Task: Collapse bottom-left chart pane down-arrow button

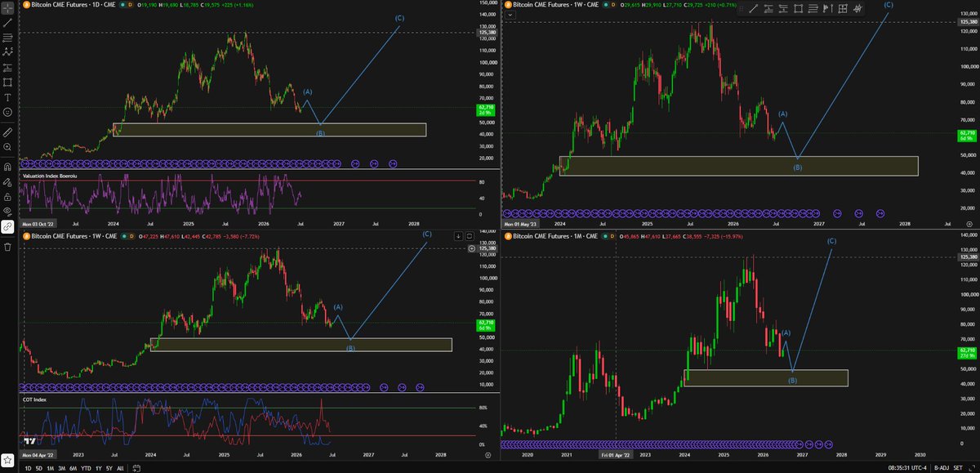Action: (x=457, y=235)
